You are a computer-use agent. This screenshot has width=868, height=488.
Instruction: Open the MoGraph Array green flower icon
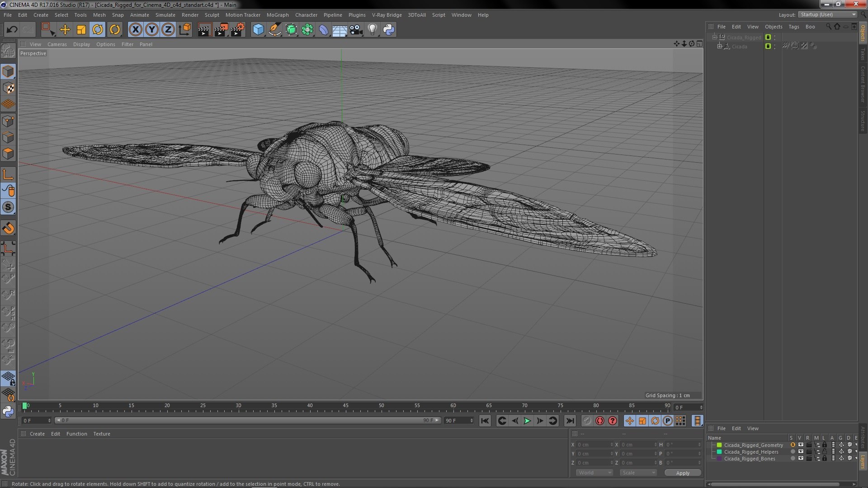[x=307, y=30]
